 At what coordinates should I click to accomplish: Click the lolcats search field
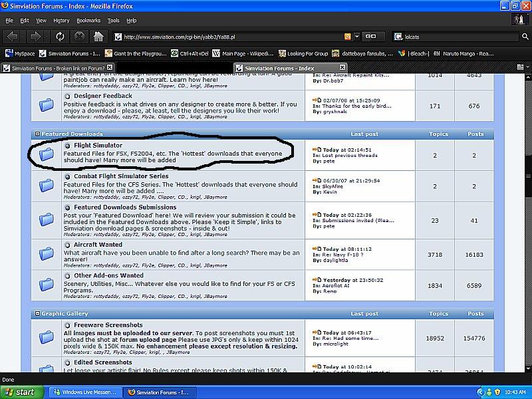[x=462, y=37]
